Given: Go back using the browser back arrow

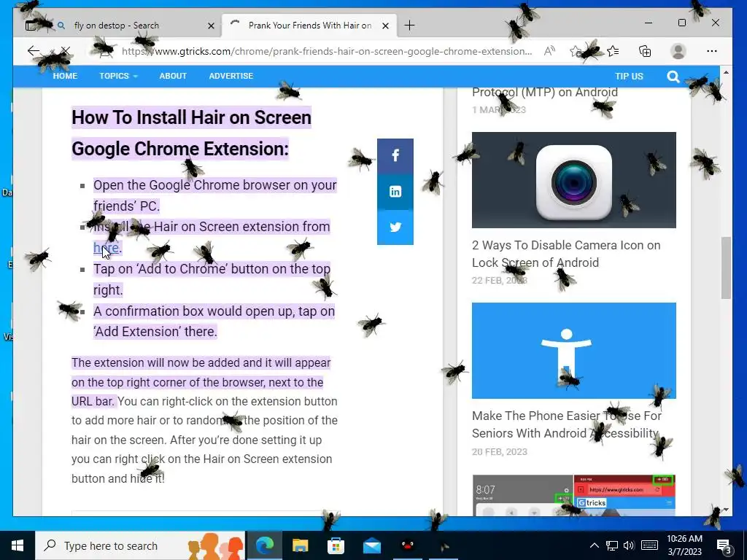Looking at the screenshot, I should tap(34, 51).
